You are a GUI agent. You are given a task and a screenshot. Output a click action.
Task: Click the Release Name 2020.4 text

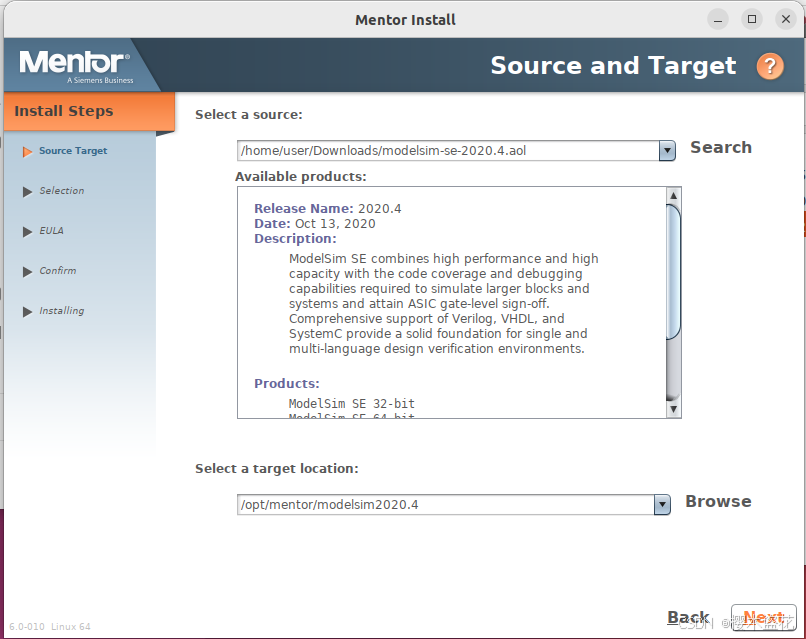pyautogui.click(x=327, y=209)
